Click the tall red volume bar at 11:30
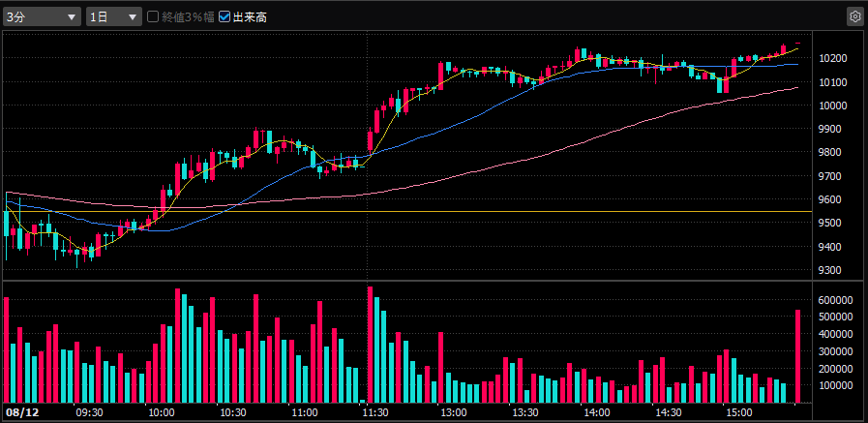868x423 pixels. 371,345
